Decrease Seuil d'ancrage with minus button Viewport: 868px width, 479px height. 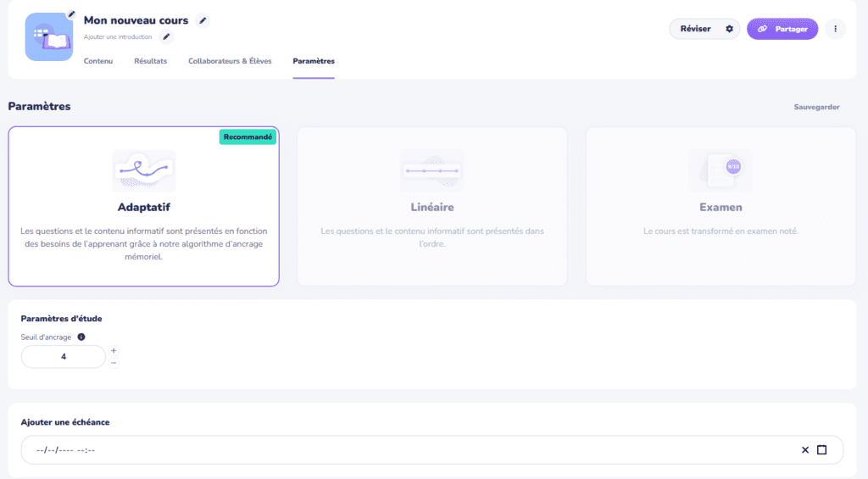(114, 363)
